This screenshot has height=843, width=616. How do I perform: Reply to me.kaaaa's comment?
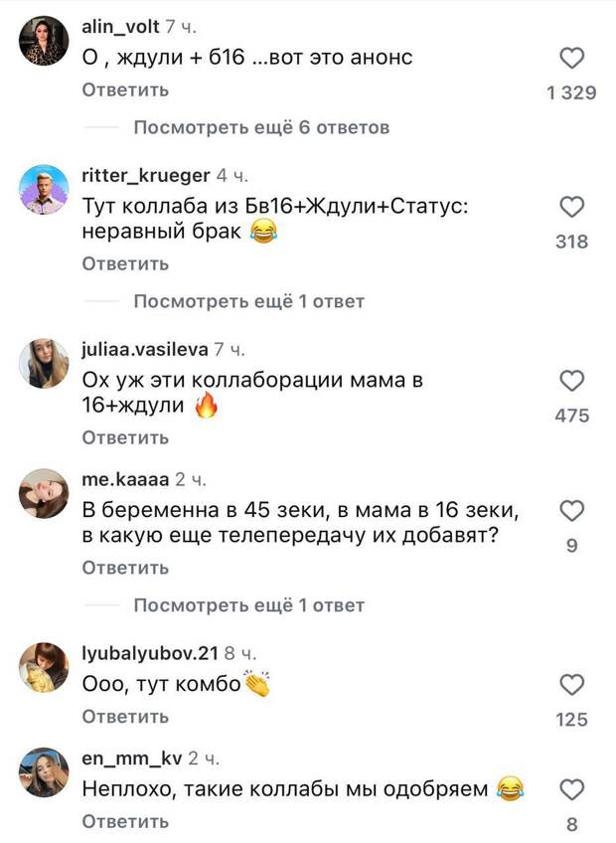click(125, 568)
